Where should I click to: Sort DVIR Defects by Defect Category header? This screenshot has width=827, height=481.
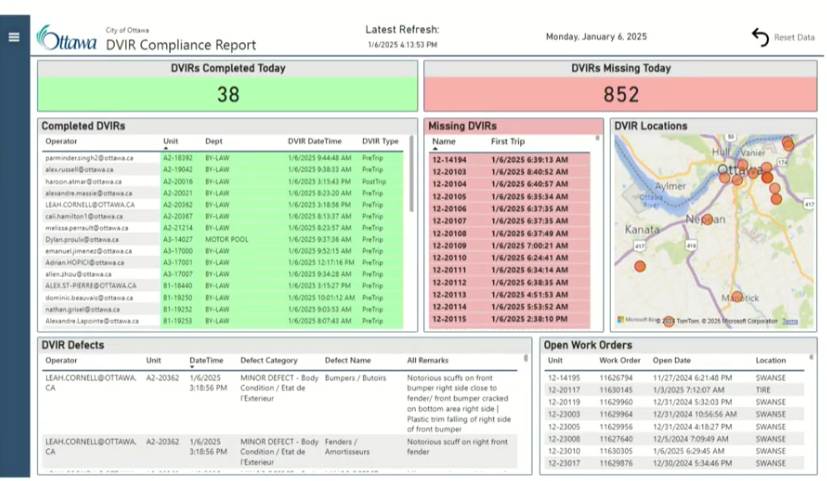(268, 360)
